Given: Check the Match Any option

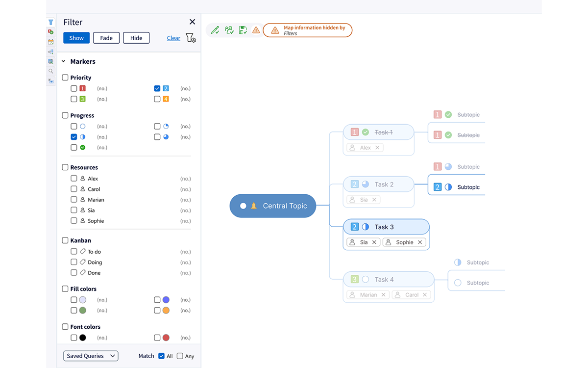Looking at the screenshot, I should (180, 356).
